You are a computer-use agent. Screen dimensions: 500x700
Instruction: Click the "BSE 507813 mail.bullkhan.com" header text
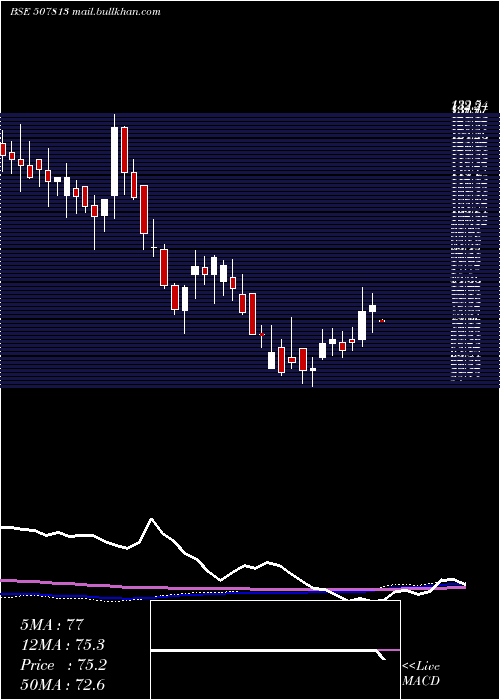pyautogui.click(x=85, y=12)
